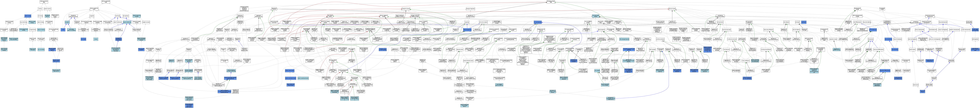Click the 'immune system process' node
The width and height of the screenshot is (980, 108).
click(x=596, y=16)
